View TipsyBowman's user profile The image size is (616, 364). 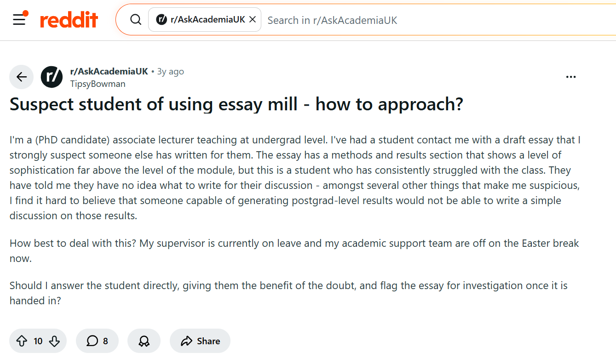tap(98, 84)
